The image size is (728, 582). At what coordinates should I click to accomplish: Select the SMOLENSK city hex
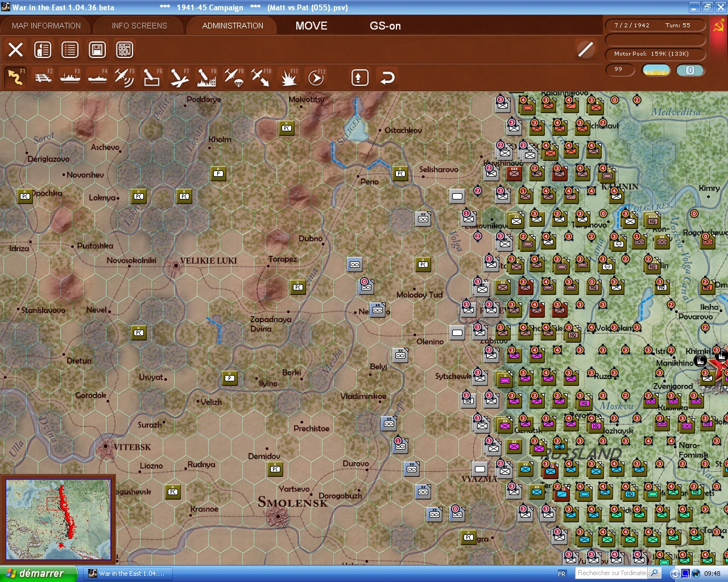pyautogui.click(x=278, y=516)
